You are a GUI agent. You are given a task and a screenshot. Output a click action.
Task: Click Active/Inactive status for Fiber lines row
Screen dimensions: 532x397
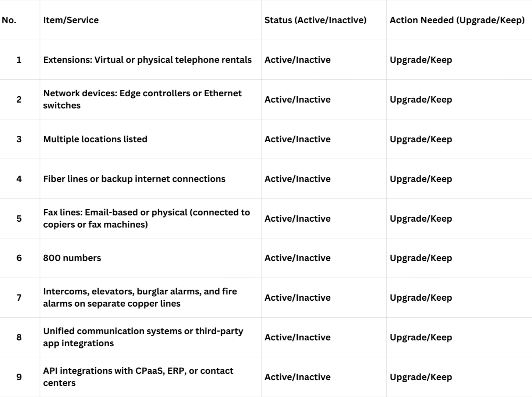coord(297,179)
